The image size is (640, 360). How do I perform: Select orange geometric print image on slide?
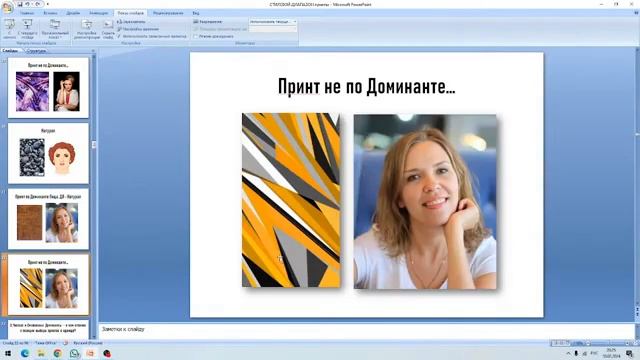[291, 200]
